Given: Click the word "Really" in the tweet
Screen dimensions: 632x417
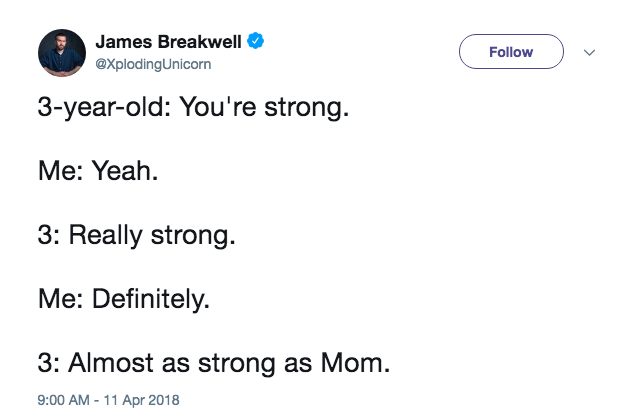Looking at the screenshot, I should [x=106, y=235].
